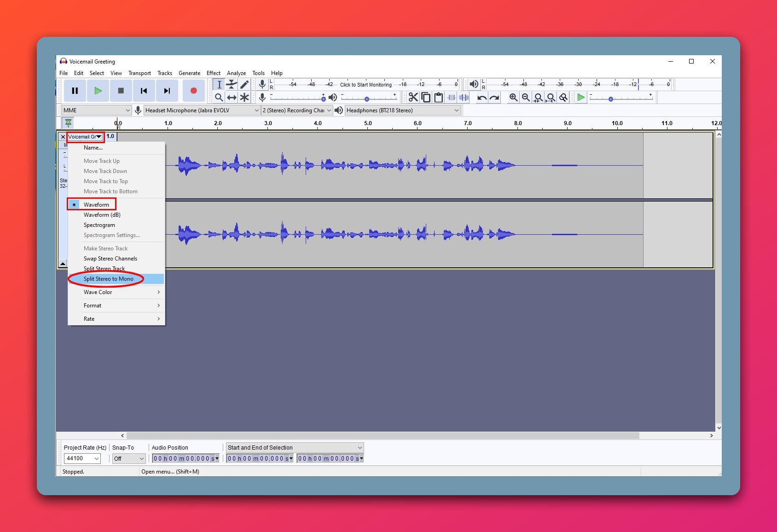
Task: Click the Trim audio icon
Action: [451, 97]
